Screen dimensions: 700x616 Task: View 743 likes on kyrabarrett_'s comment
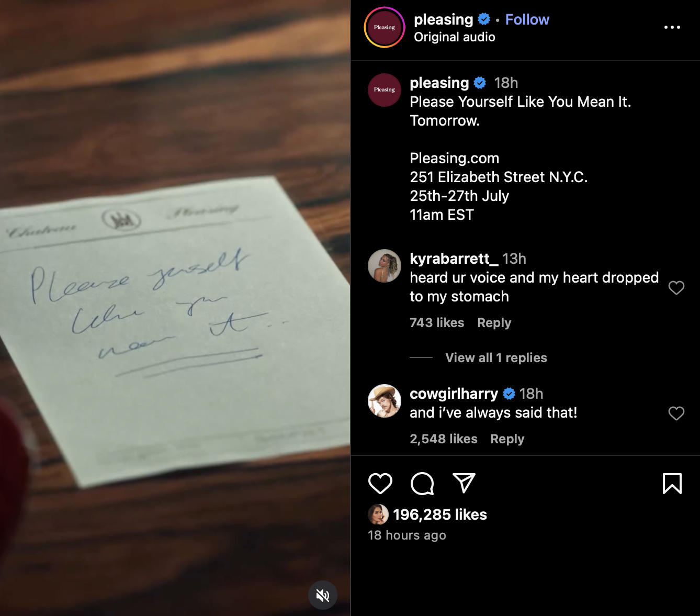(437, 322)
